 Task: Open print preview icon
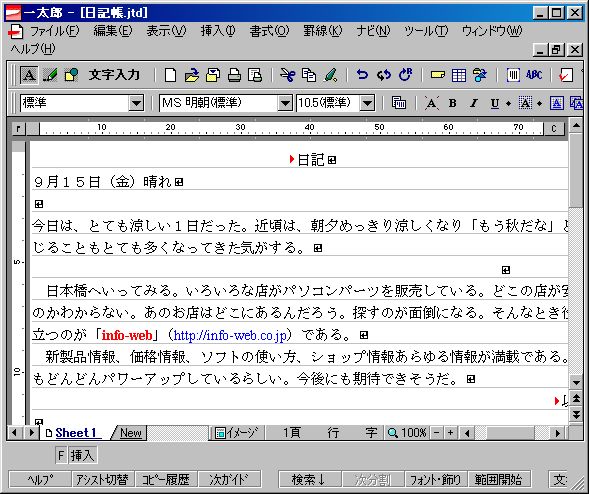tap(255, 75)
